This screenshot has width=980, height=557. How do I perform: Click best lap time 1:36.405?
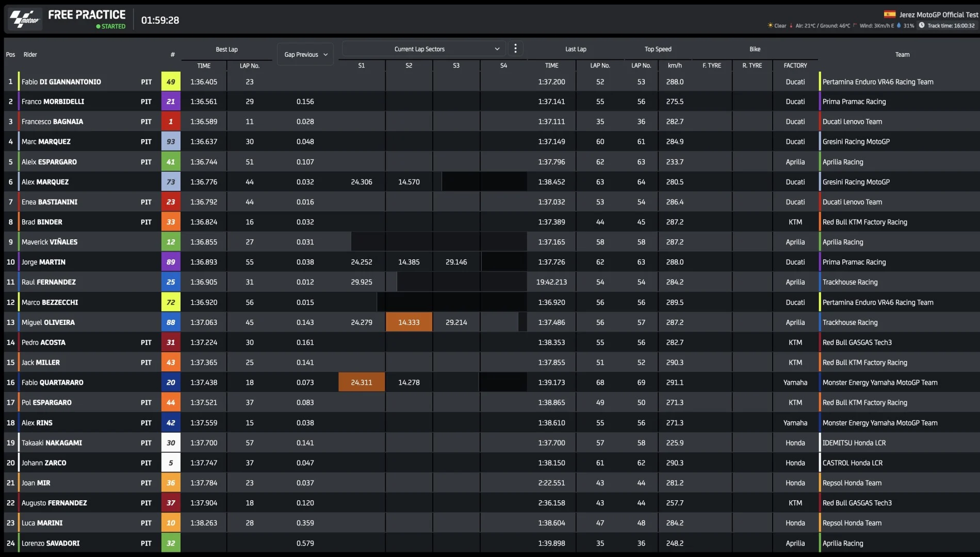coord(204,81)
